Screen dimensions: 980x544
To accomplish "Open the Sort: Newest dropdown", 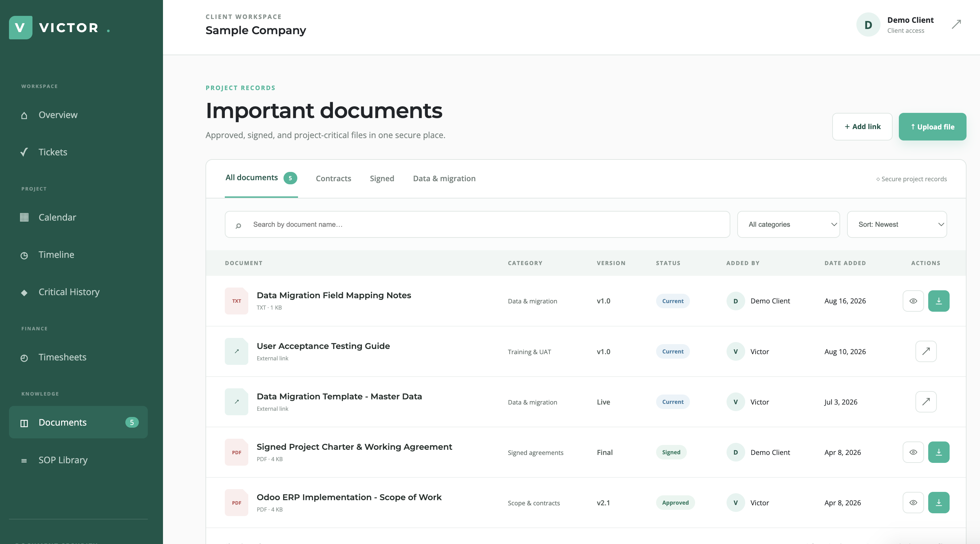I will [897, 224].
